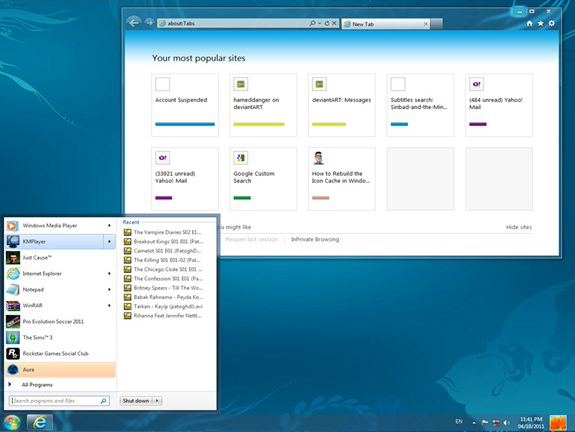This screenshot has width=575, height=432.
Task: Open recent file The Confession S01 E01
Action: point(163,279)
